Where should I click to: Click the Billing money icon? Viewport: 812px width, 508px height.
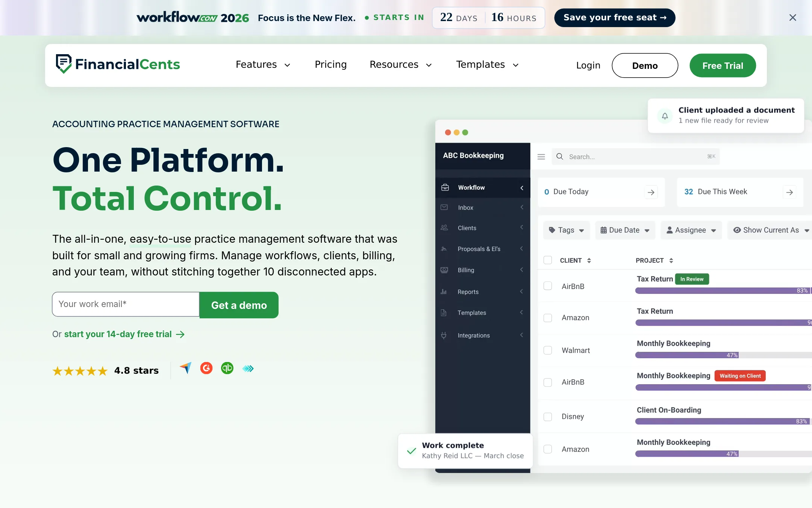(444, 270)
